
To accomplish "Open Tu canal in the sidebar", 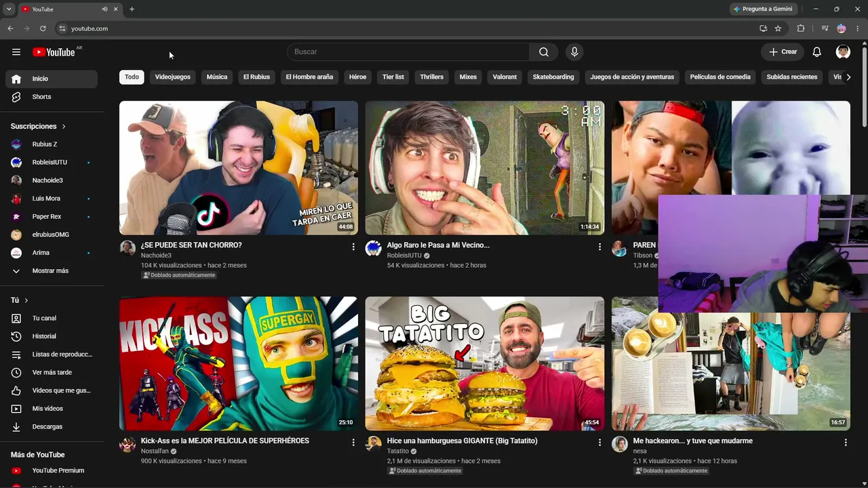I will 52,318.
